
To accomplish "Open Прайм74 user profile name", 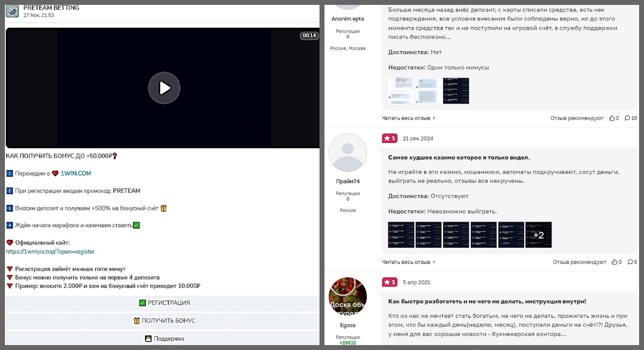I will tap(348, 181).
